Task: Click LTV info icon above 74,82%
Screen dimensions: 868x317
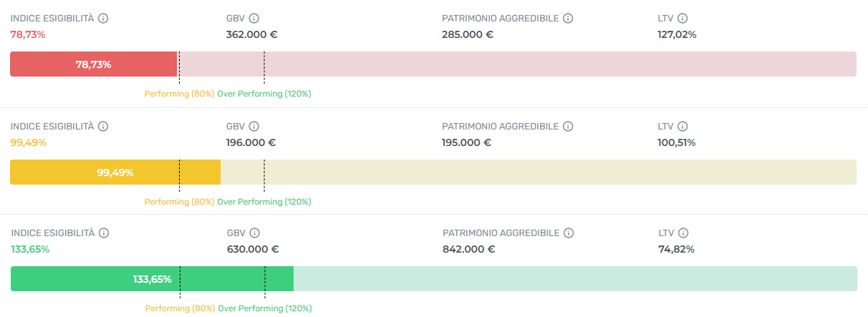Action: 683,233
